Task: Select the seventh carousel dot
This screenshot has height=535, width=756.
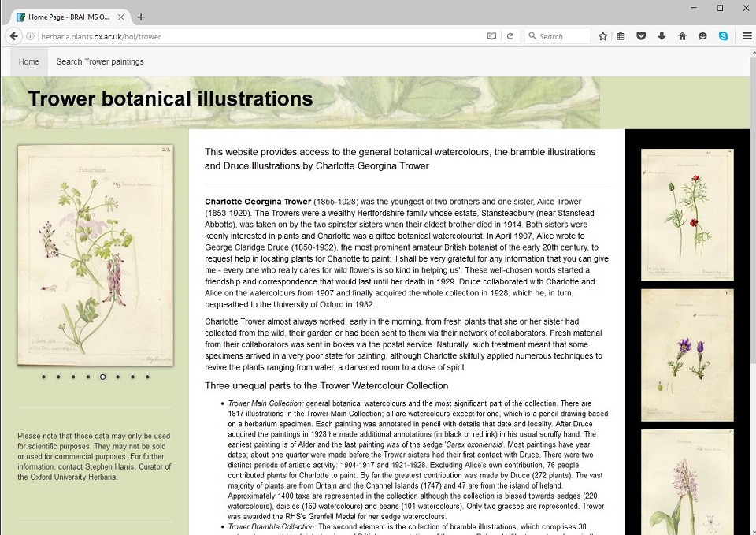Action: [132, 377]
